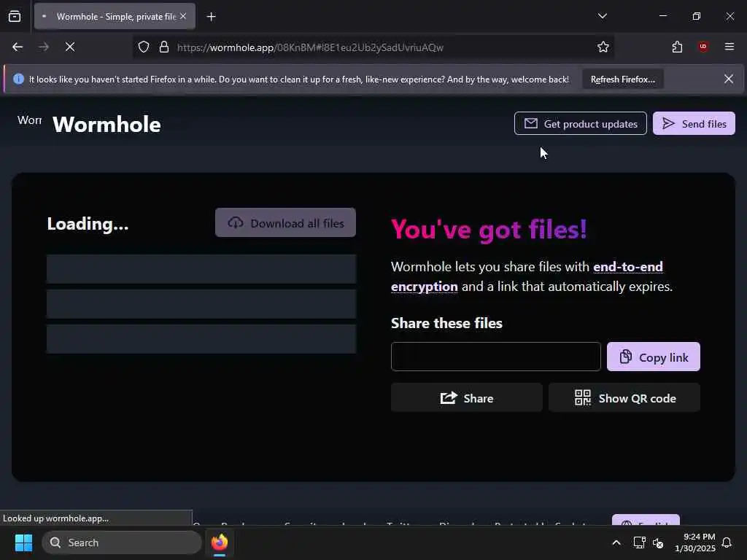Click the taskbar Search box
Viewport: 747px width, 560px height.
122,542
